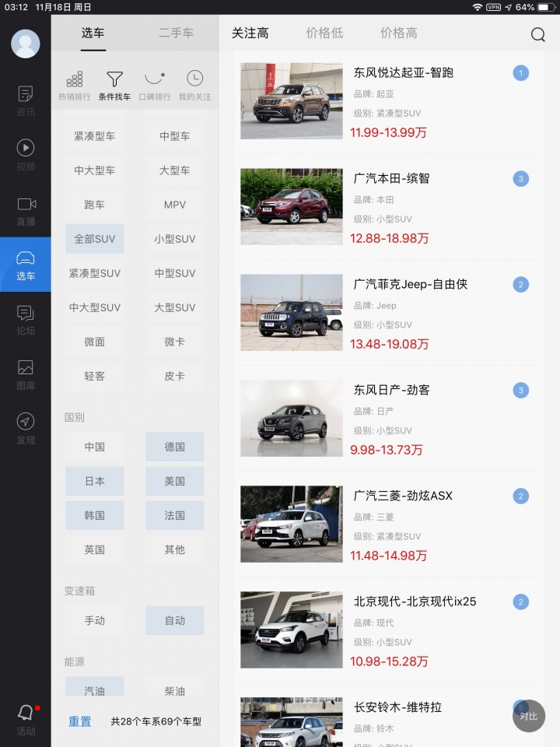View results 共28个车系69个车型
This screenshot has height=747, width=560.
click(x=156, y=722)
